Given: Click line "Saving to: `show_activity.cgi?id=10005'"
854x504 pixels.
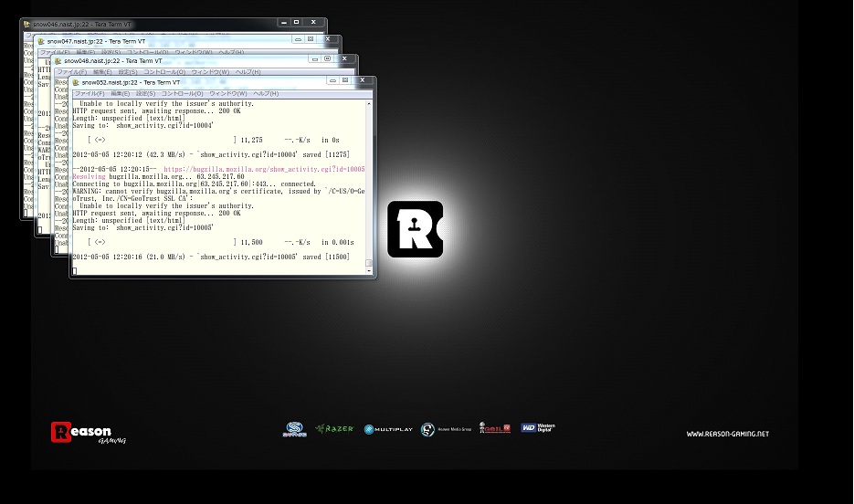Looking at the screenshot, I should coord(142,228).
